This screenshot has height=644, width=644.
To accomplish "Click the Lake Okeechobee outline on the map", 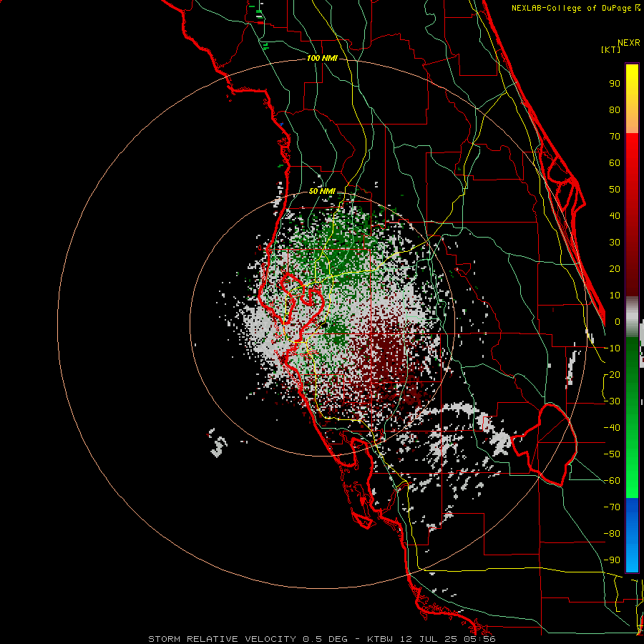I will (546, 444).
